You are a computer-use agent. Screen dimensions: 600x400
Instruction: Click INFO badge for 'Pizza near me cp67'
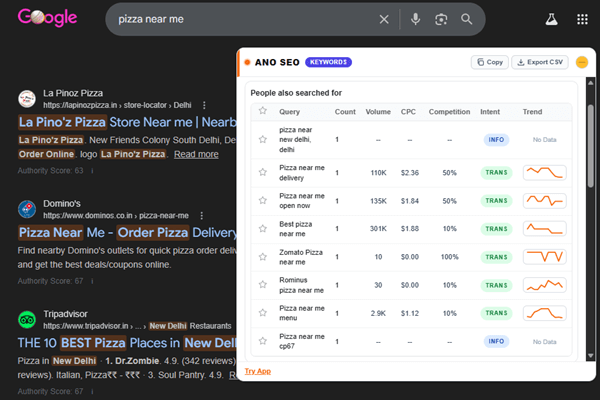(496, 341)
